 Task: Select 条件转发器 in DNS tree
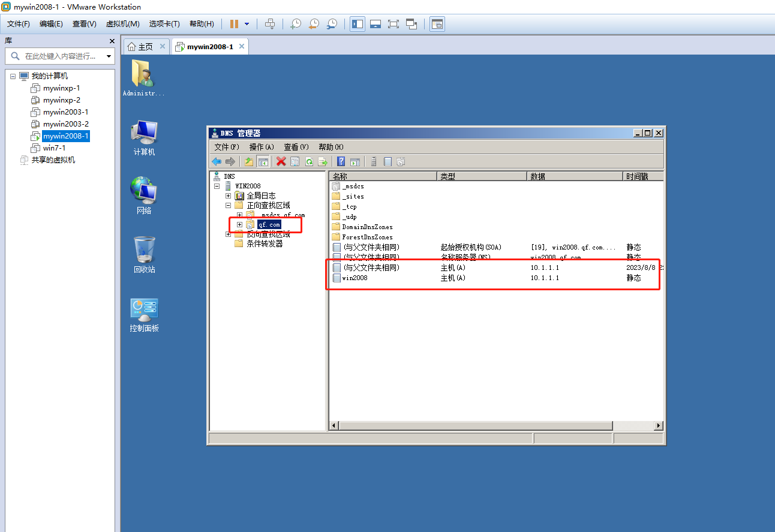pos(265,244)
